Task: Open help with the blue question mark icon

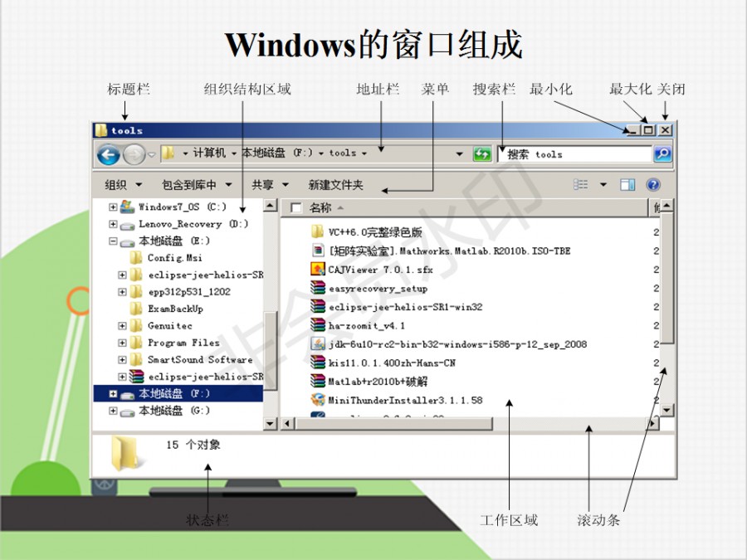Action: click(x=653, y=184)
